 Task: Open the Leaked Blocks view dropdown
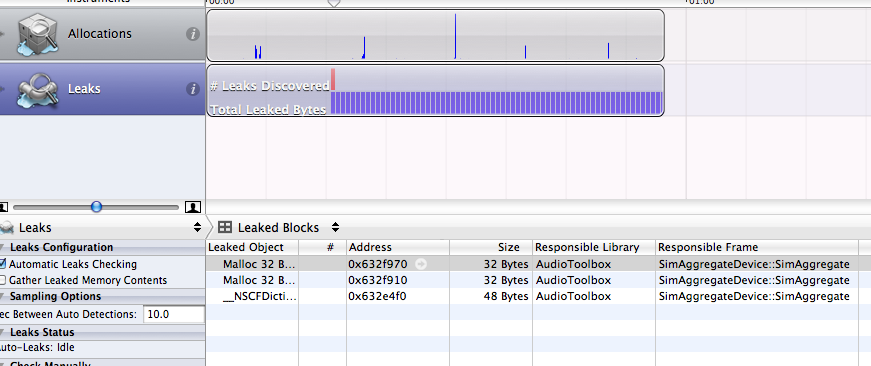pyautogui.click(x=335, y=227)
